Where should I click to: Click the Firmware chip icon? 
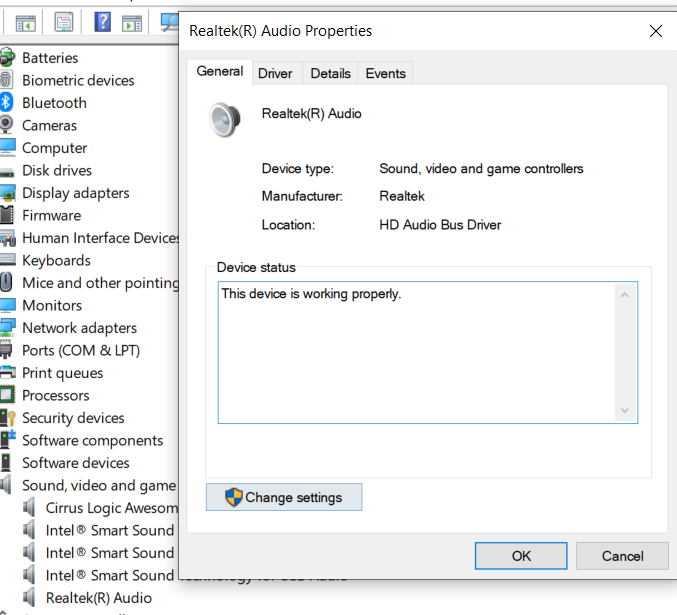[7, 215]
